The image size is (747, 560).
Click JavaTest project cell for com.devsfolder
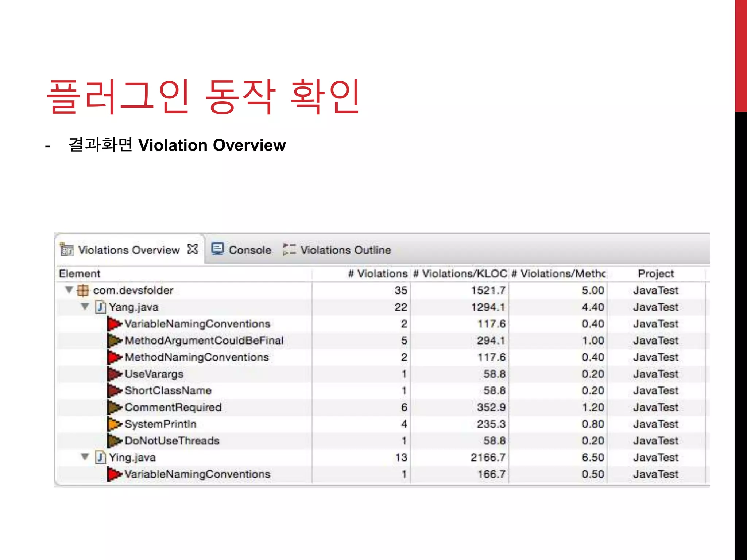point(656,290)
